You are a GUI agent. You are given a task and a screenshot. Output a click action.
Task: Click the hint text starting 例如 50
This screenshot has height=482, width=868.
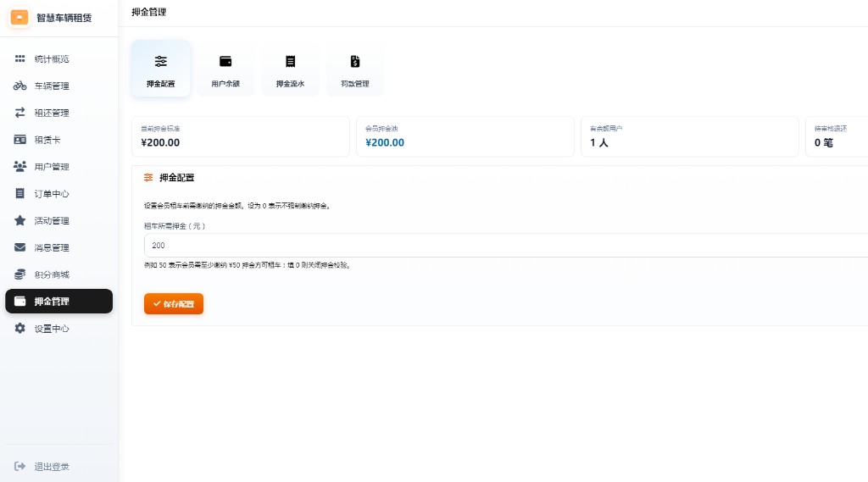[248, 265]
